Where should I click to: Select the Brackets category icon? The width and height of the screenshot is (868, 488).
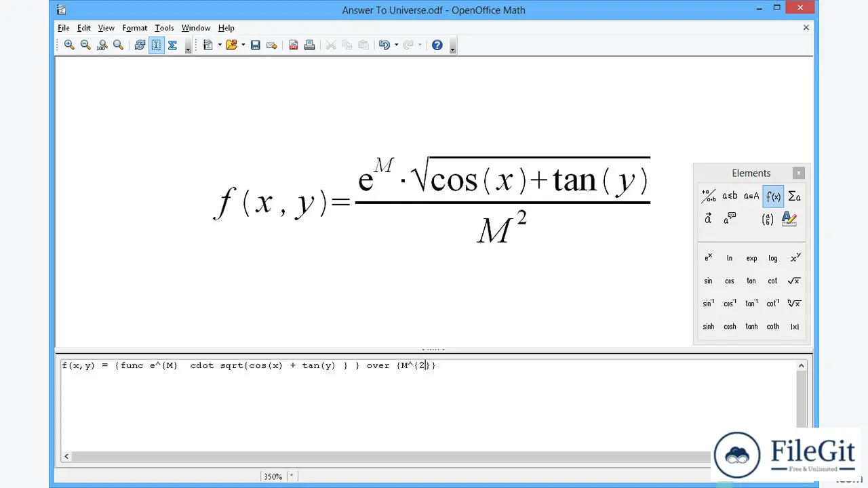pyautogui.click(x=767, y=219)
